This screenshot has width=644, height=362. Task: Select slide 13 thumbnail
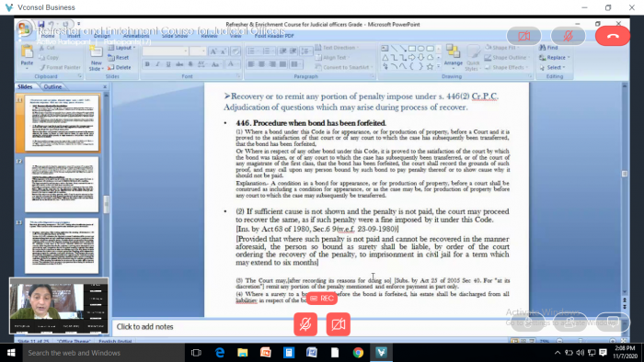[62, 245]
